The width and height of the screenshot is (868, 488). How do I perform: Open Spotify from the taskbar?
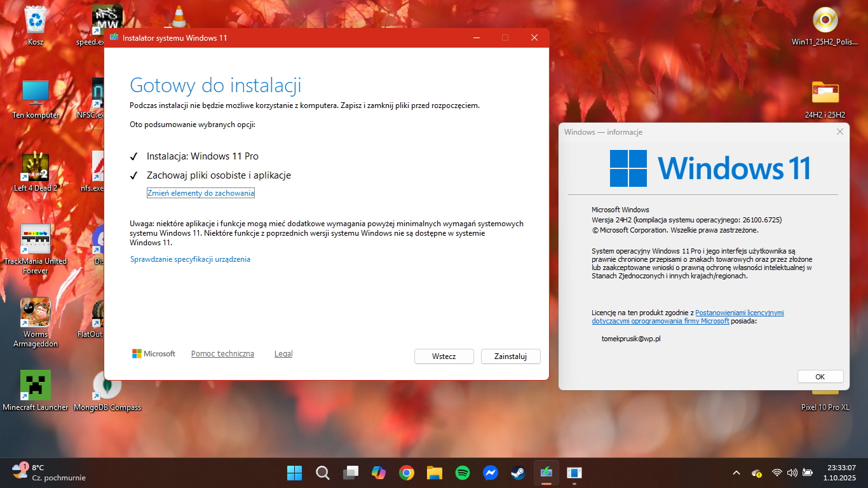point(463,473)
